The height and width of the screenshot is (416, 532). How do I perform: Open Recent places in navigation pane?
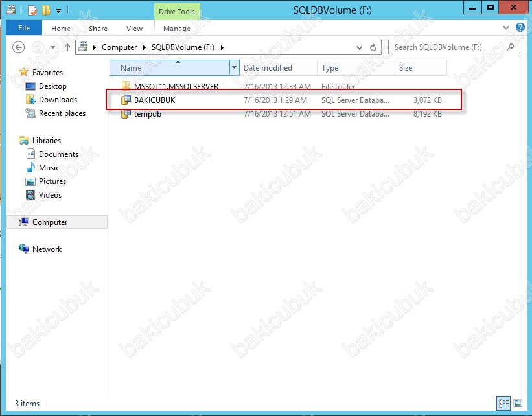tap(62, 113)
